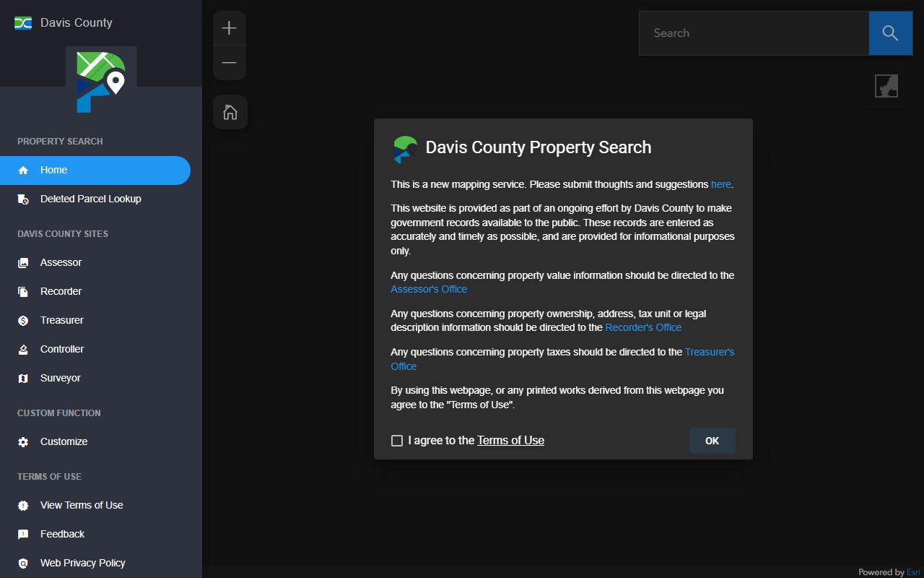Click the Customize gear icon
Screen dimensions: 924x578
23,442
